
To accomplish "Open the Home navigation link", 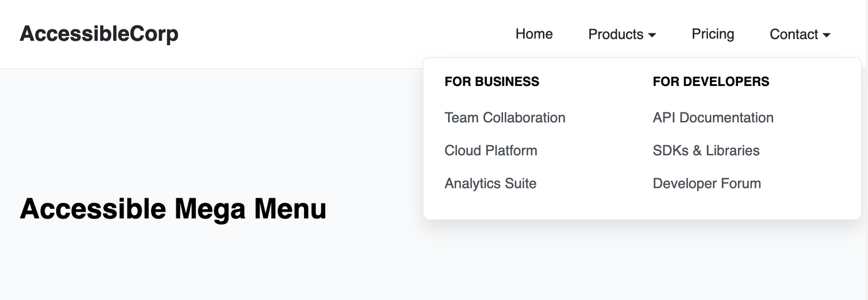I will coord(534,34).
